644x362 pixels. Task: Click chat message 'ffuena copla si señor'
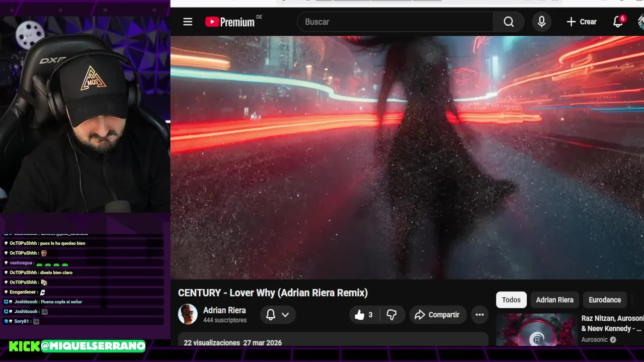point(61,302)
